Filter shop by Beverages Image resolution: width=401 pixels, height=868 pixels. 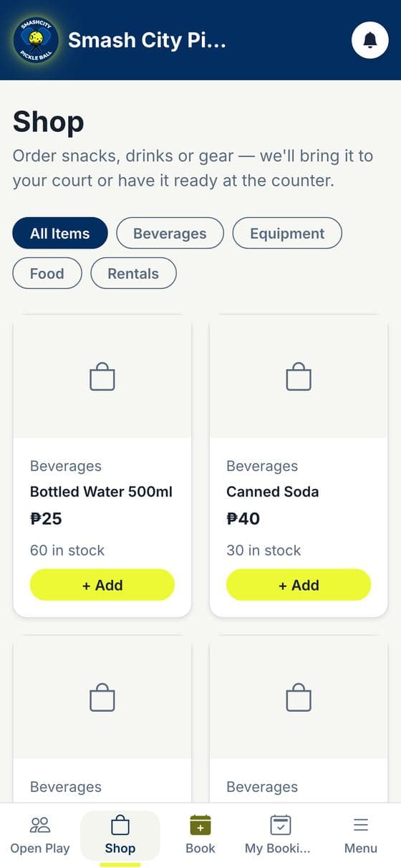click(x=170, y=233)
